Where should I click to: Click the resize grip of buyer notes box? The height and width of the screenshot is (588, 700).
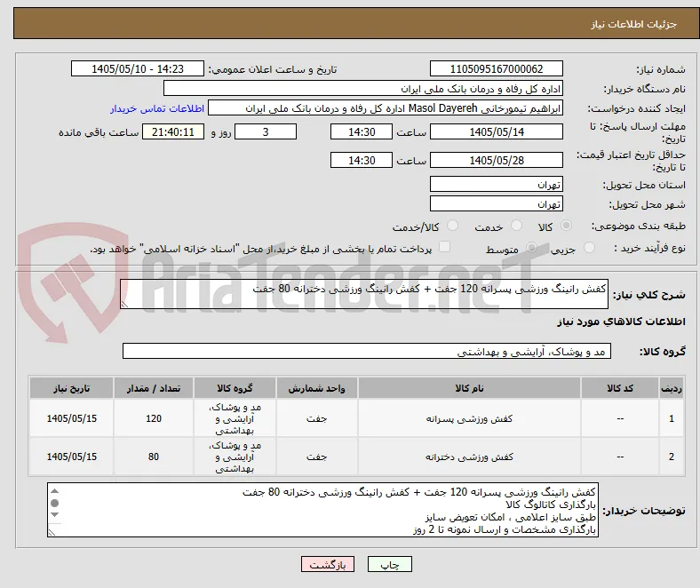pyautogui.click(x=52, y=532)
